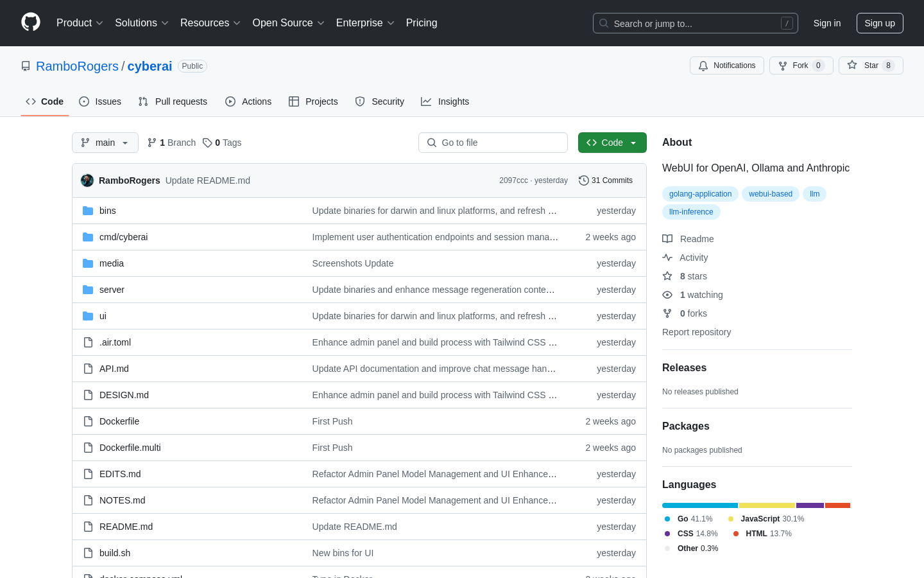The width and height of the screenshot is (924, 578).
Task: Open the cyberai repository name link
Action: click(150, 66)
